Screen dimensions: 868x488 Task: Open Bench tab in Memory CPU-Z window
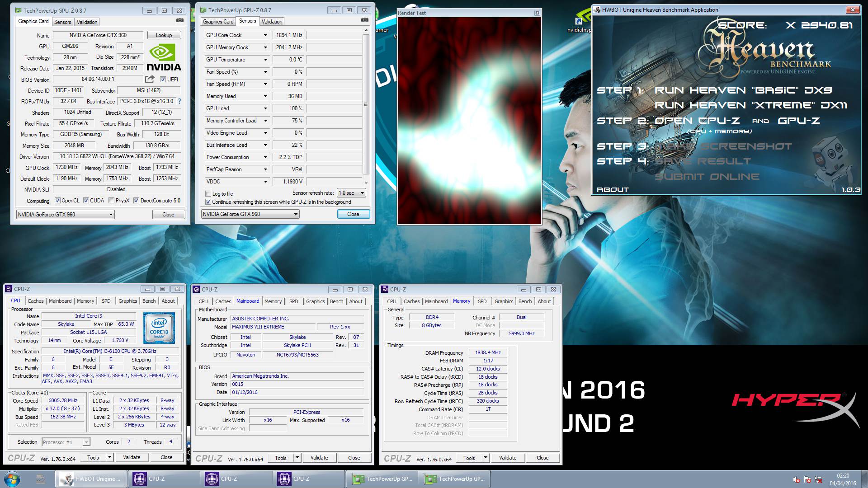(x=525, y=301)
